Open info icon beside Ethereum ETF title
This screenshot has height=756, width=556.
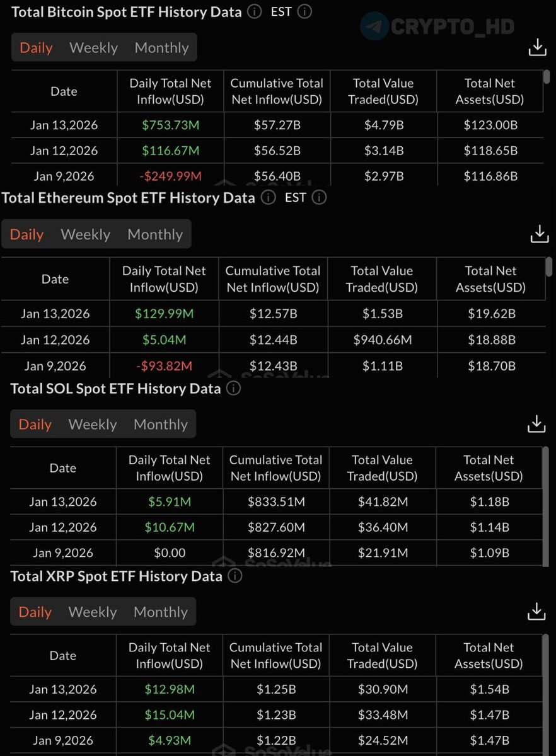click(x=269, y=197)
